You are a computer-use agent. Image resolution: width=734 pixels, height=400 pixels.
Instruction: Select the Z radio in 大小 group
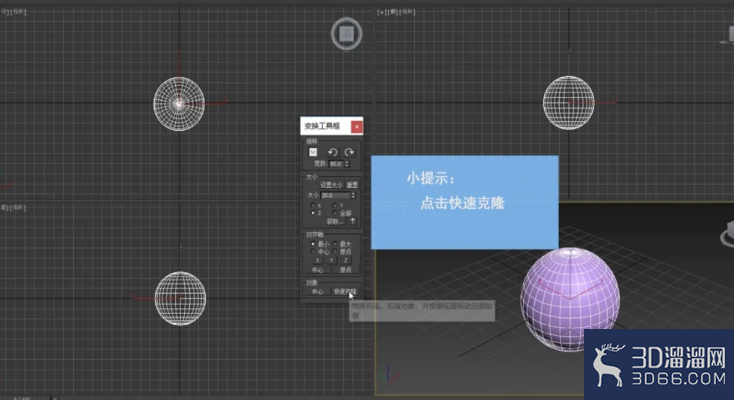[313, 213]
